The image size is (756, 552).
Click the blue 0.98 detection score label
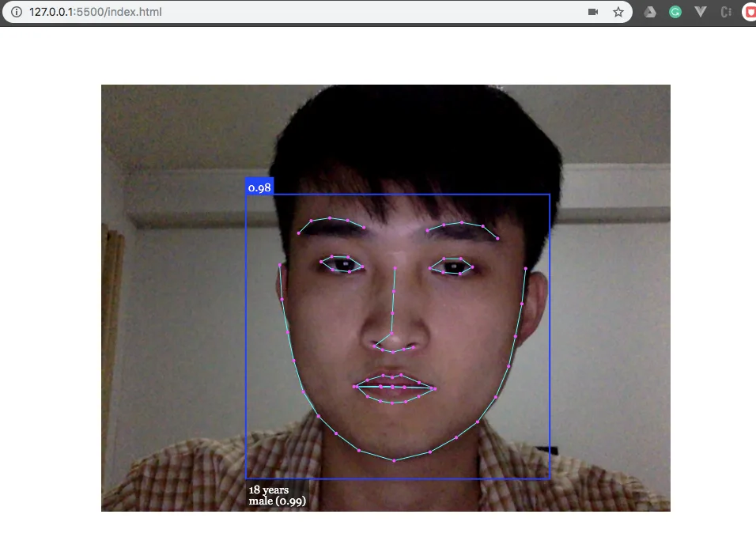pyautogui.click(x=259, y=187)
